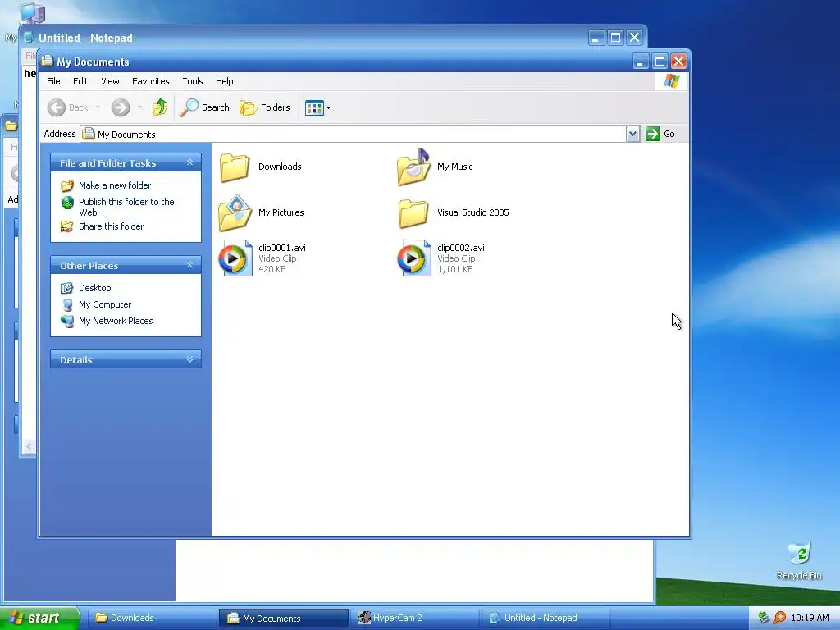Open the Tools menu
The height and width of the screenshot is (630, 840).
pos(192,81)
